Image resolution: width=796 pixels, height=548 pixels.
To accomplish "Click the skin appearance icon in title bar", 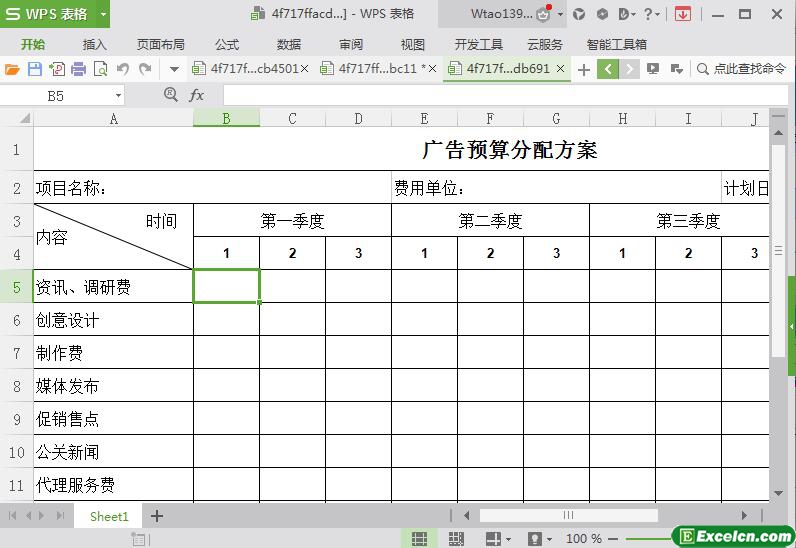I will pos(579,14).
